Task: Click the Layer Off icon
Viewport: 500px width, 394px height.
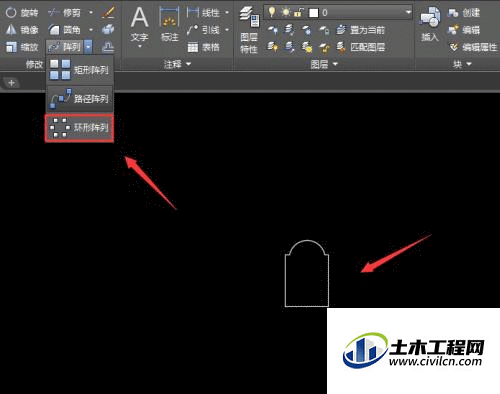Action: click(273, 30)
